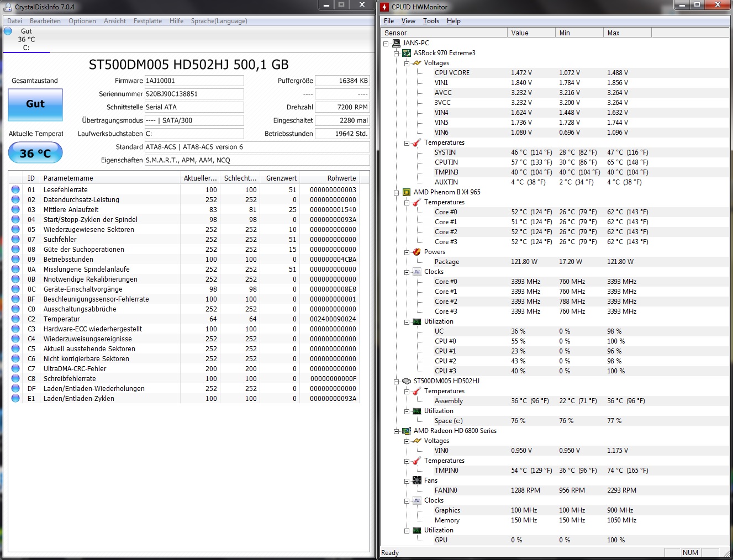This screenshot has height=560, width=733.
Task: Click the Powers flame icon under Phenom
Action: [417, 252]
